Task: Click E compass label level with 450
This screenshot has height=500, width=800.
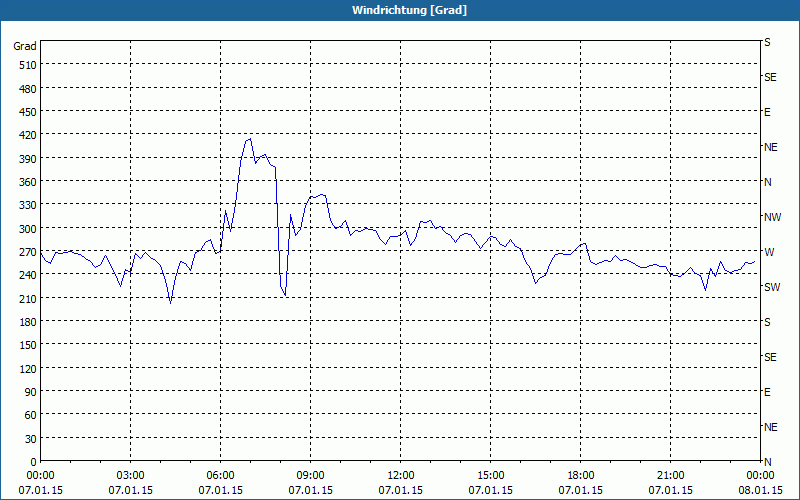Action: point(767,112)
